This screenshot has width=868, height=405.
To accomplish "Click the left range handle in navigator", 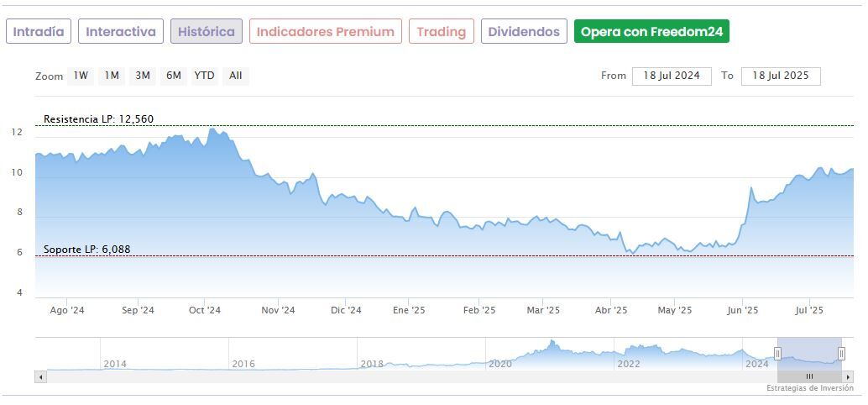I will 777,354.
